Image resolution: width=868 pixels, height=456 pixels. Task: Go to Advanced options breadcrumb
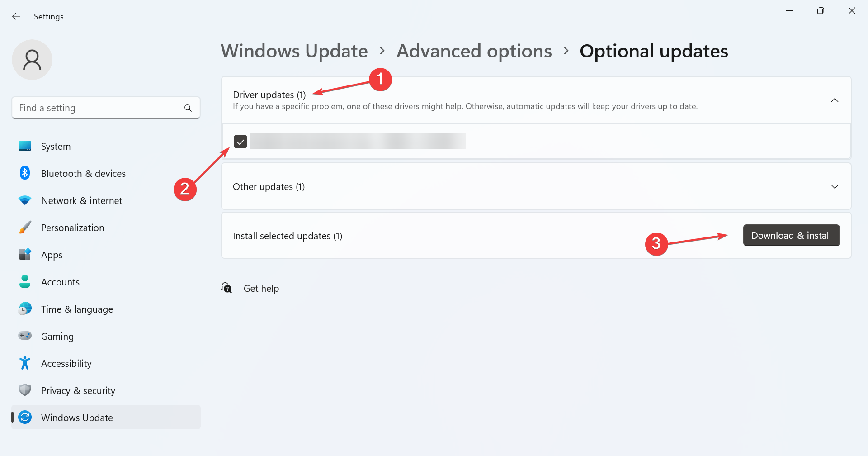(474, 51)
